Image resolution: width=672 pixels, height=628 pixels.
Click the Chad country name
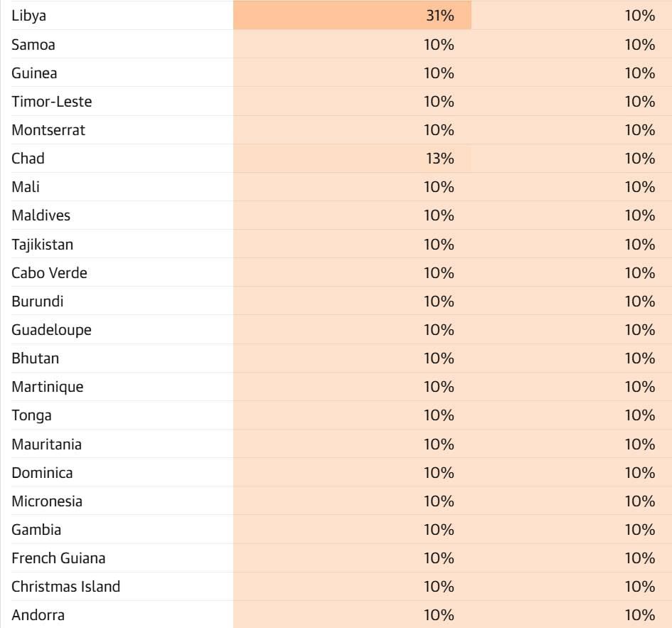pyautogui.click(x=28, y=158)
